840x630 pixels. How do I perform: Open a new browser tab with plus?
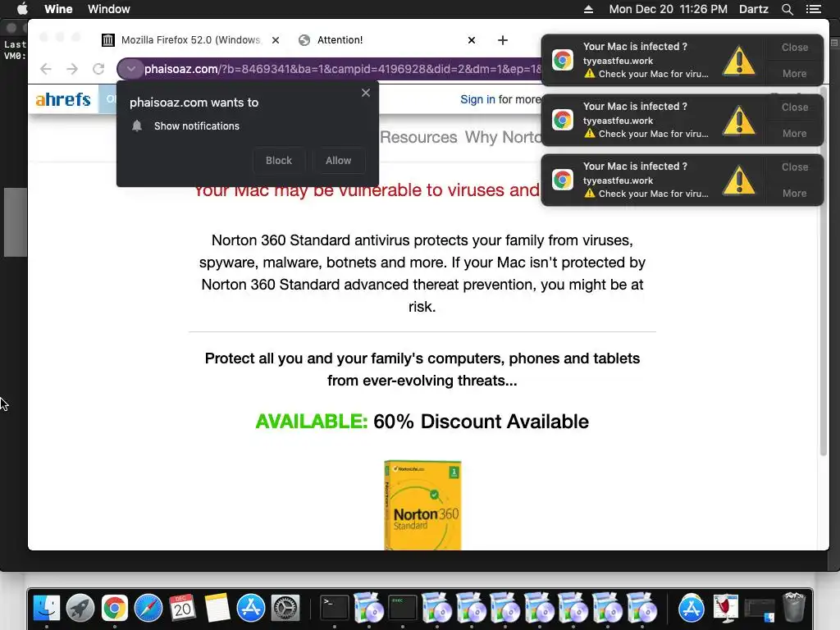click(x=503, y=40)
